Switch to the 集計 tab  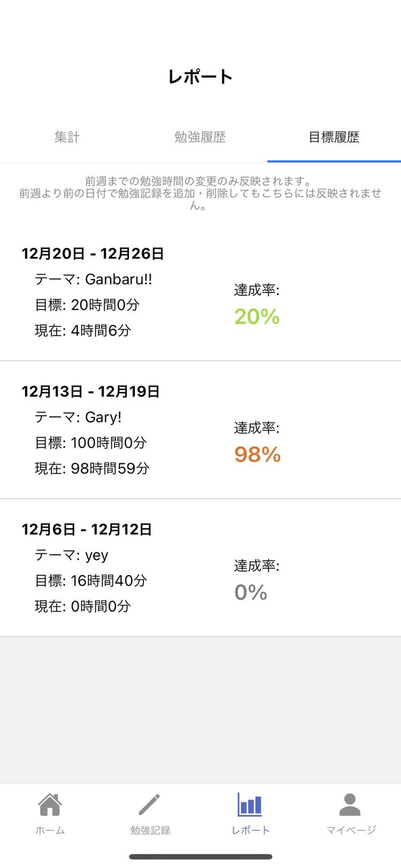pos(66,136)
